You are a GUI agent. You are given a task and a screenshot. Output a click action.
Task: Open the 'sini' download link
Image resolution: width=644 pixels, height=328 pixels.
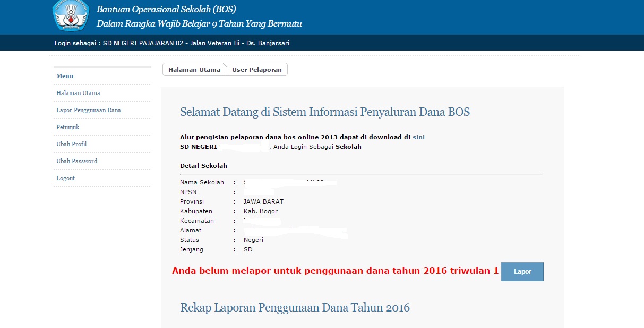click(x=418, y=137)
